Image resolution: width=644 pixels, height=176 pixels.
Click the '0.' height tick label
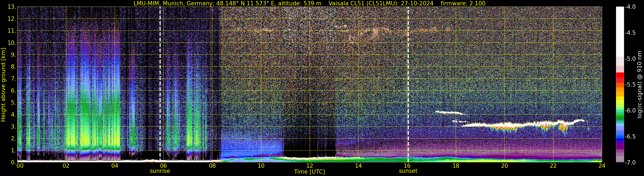tap(13, 162)
